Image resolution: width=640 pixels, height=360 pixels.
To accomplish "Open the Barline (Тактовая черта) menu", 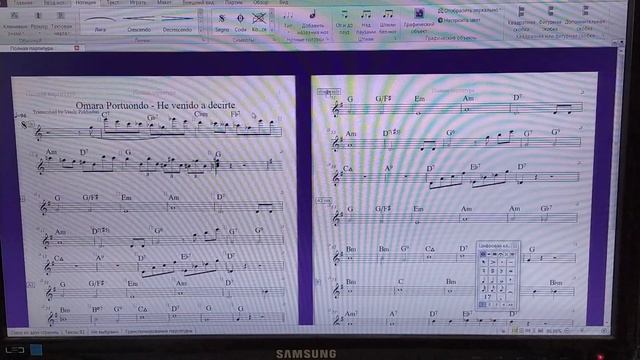I will click(x=61, y=23).
